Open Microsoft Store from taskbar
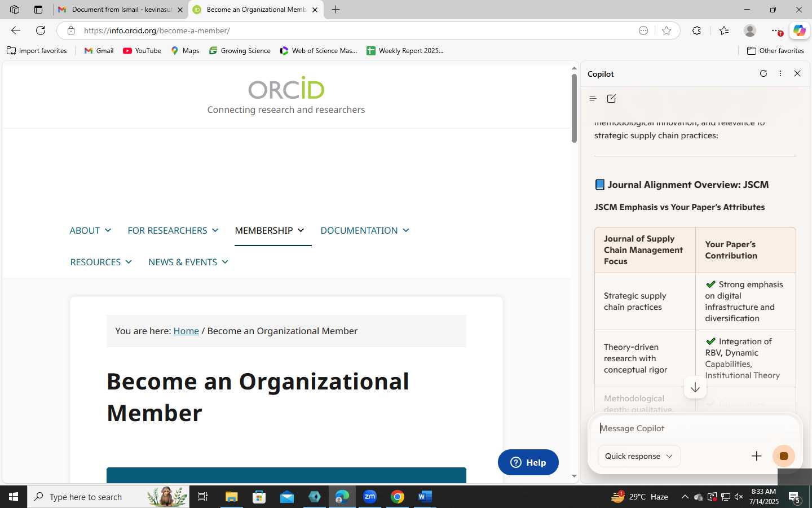 pos(259,497)
